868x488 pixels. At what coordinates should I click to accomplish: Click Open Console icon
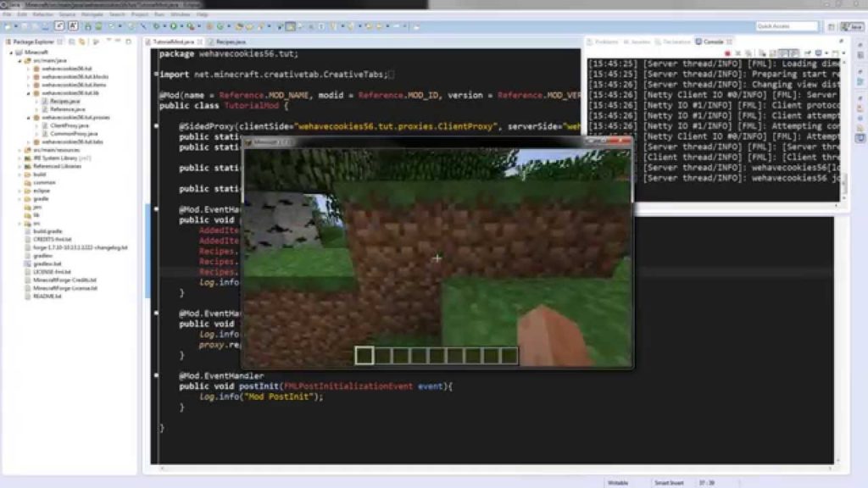click(835, 53)
